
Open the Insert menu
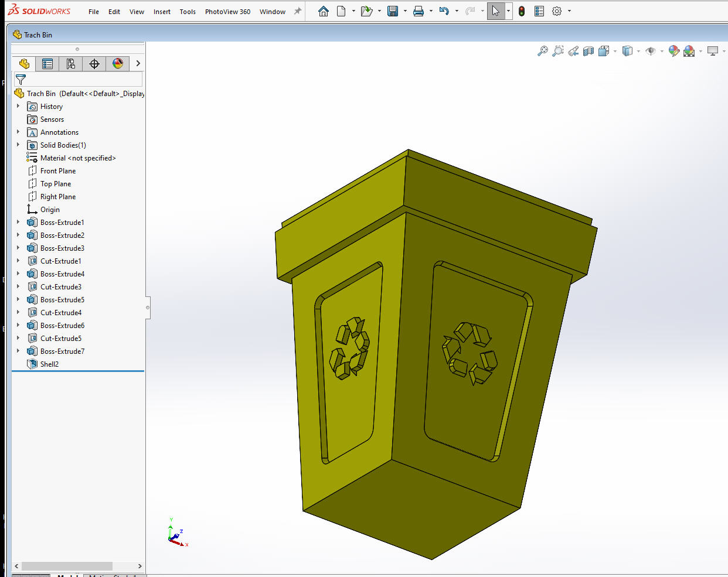[x=162, y=12]
